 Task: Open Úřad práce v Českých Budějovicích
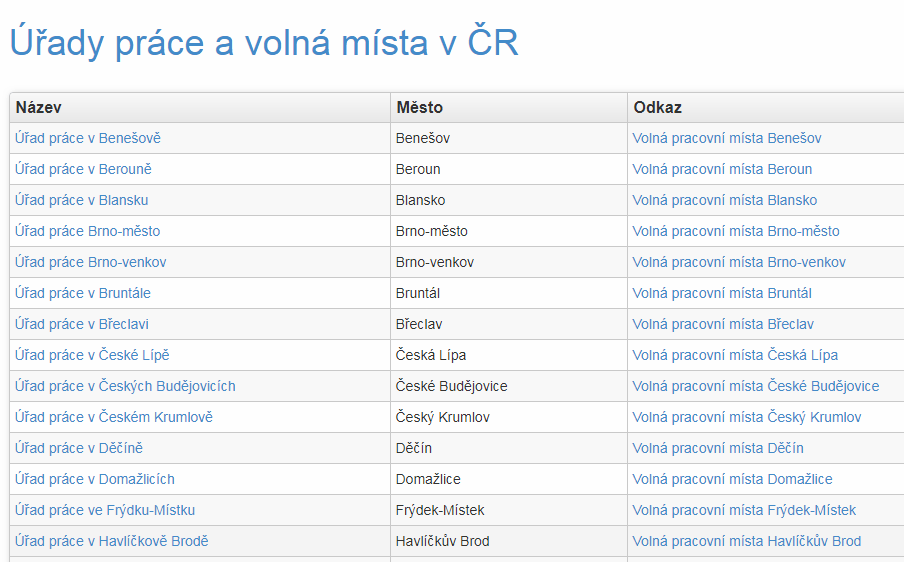[125, 386]
